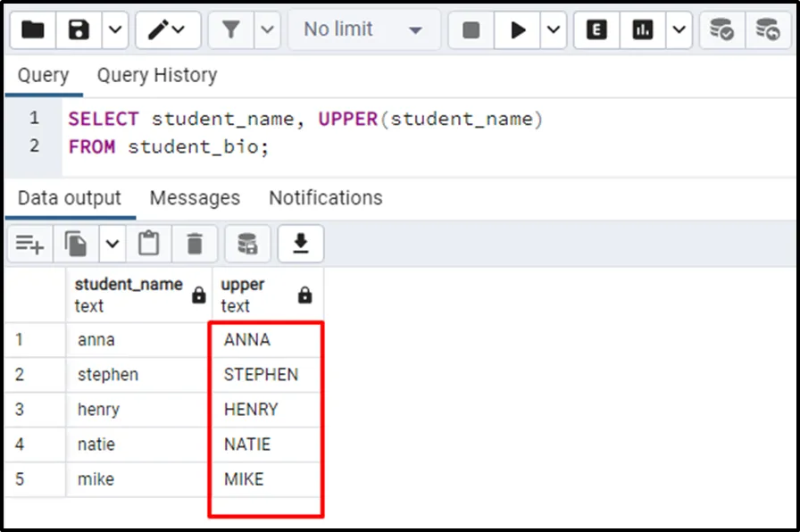Switch to the Query History tab
Screen dimensions: 800x532
(x=157, y=76)
